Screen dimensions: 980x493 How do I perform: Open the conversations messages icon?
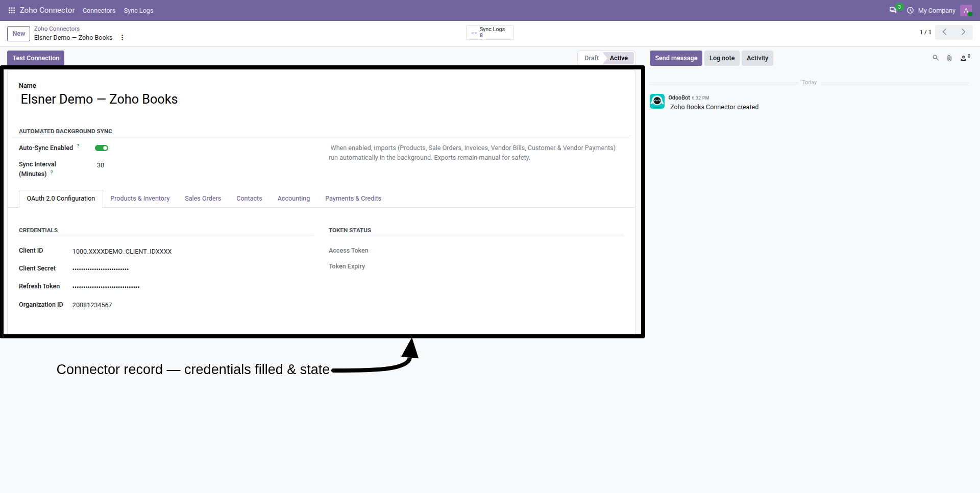click(893, 10)
